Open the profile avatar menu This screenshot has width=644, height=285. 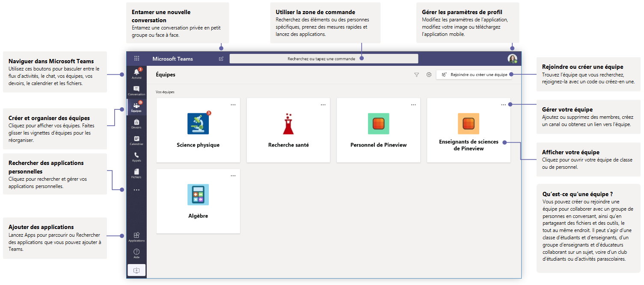pos(512,59)
